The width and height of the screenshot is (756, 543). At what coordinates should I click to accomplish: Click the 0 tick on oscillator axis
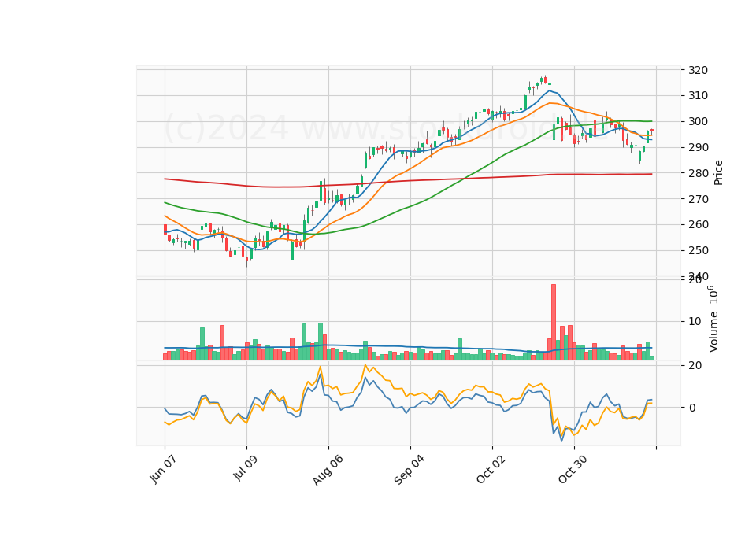point(692,408)
